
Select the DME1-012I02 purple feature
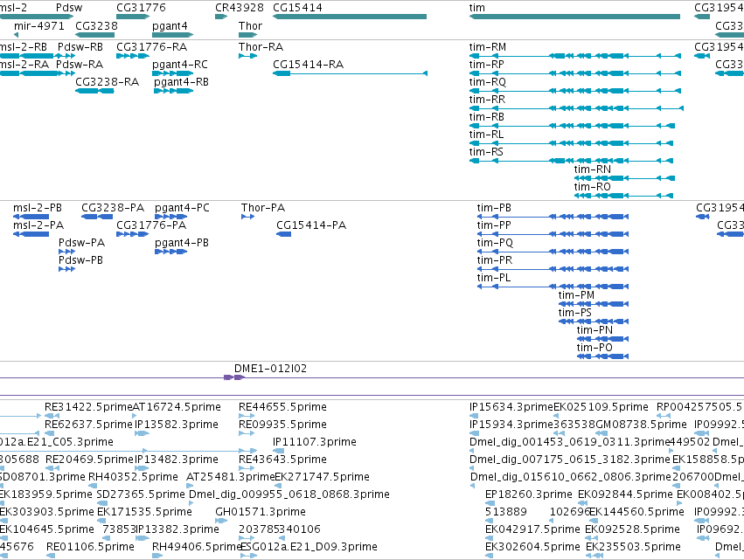tap(234, 377)
